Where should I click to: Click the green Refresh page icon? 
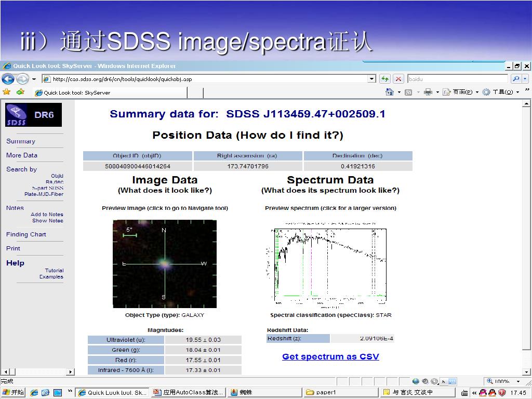(x=385, y=79)
